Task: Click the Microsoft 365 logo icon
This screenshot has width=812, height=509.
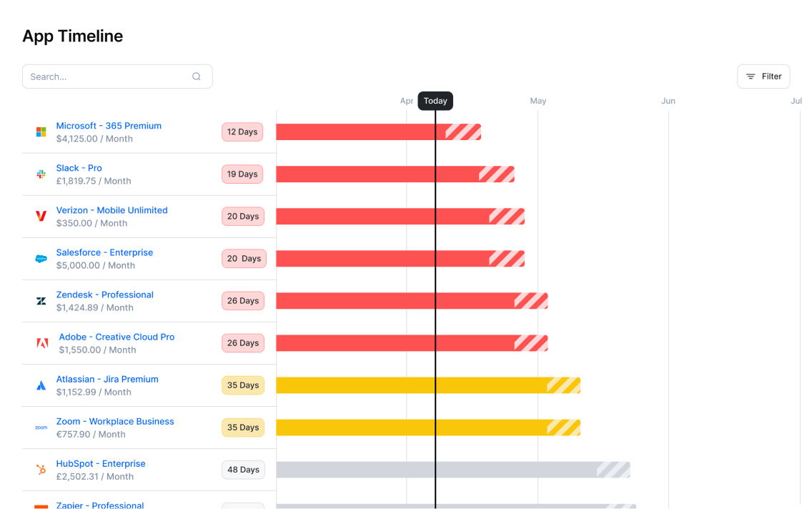Action: (x=41, y=132)
